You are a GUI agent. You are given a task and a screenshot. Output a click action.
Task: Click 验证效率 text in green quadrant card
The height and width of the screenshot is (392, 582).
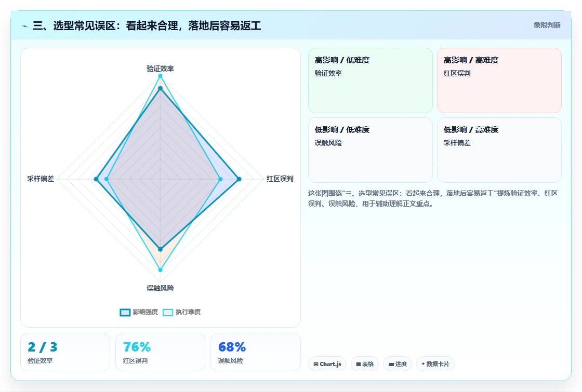tap(328, 73)
